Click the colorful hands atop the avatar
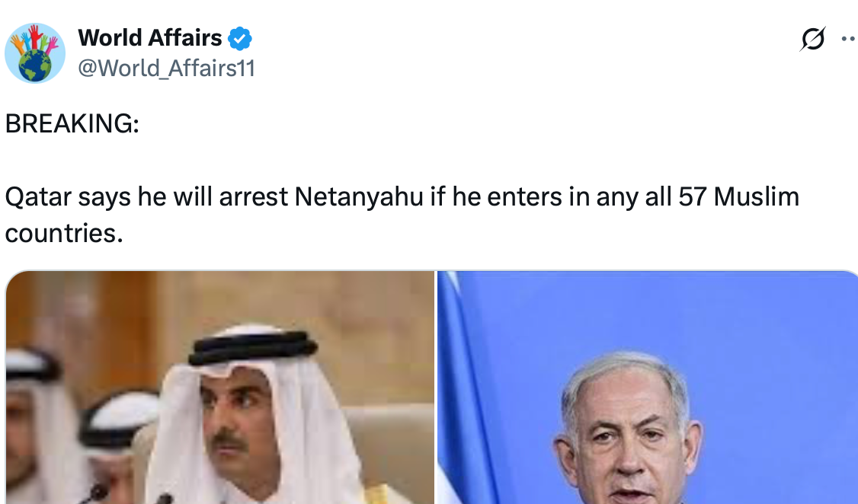 [x=34, y=40]
